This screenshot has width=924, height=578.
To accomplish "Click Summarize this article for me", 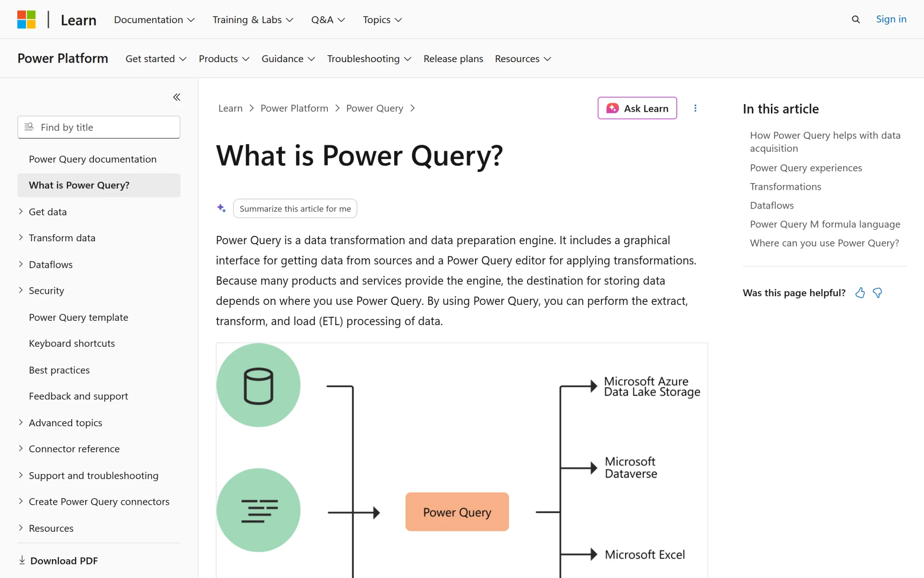I will click(x=295, y=209).
